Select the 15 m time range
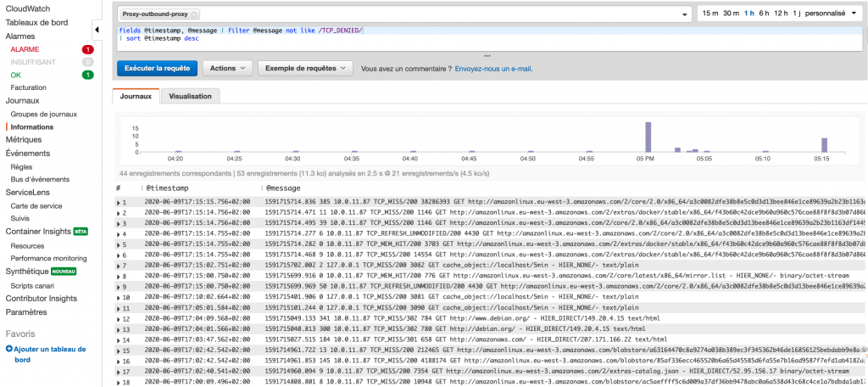Screen dimensions: 868x387 tap(709, 14)
